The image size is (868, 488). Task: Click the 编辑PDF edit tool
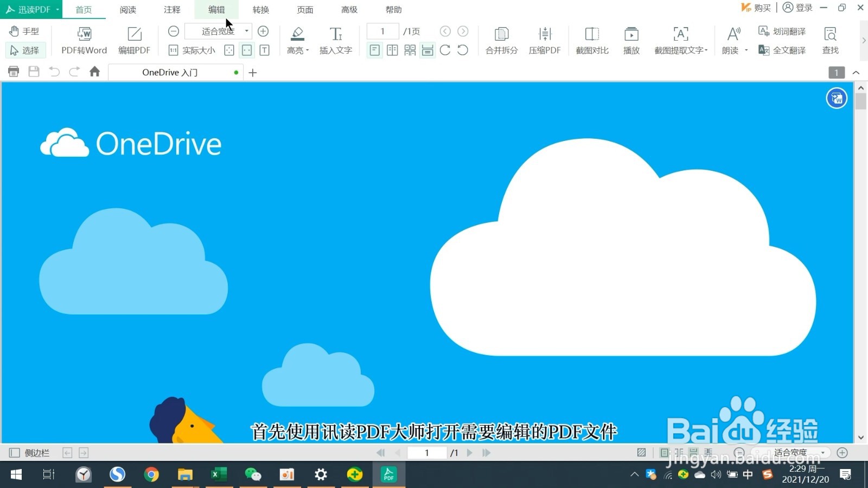[134, 41]
